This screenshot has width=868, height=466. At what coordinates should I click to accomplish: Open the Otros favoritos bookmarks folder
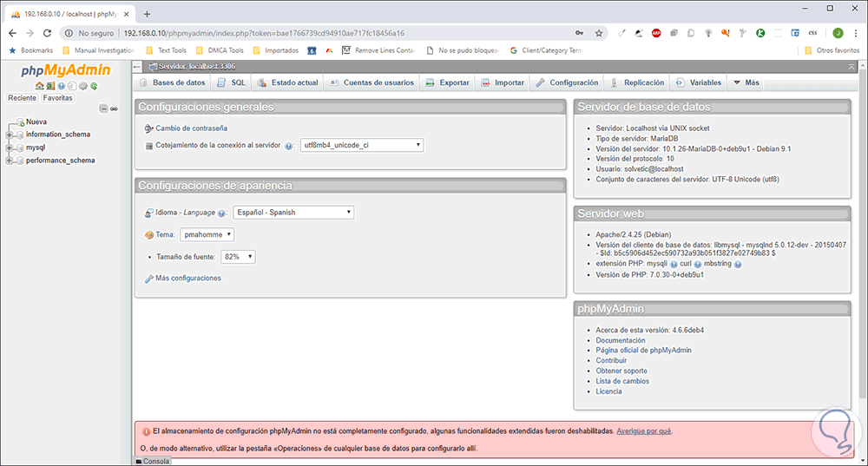click(x=832, y=50)
